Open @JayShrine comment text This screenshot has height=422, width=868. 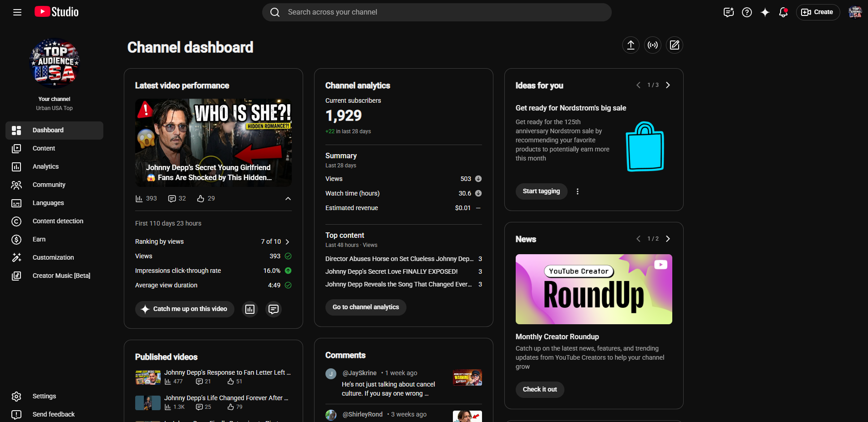388,389
